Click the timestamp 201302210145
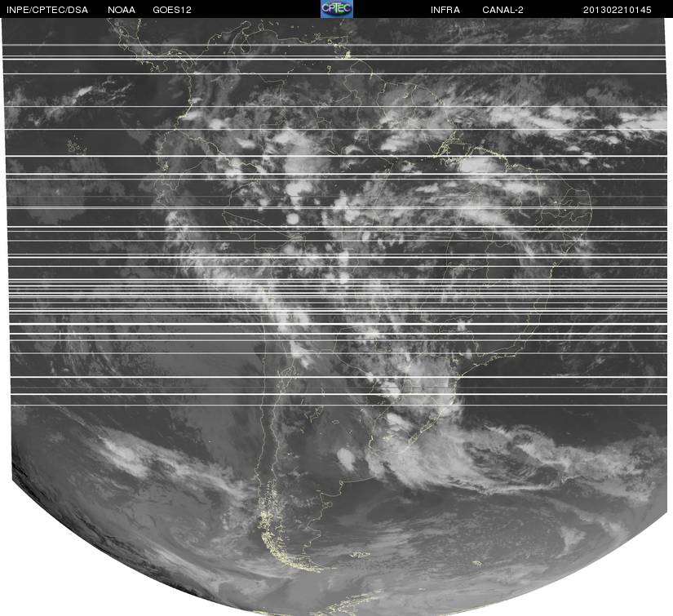 (618, 10)
